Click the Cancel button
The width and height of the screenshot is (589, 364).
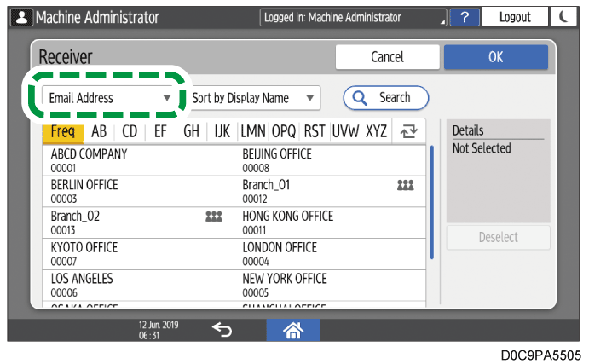387,57
